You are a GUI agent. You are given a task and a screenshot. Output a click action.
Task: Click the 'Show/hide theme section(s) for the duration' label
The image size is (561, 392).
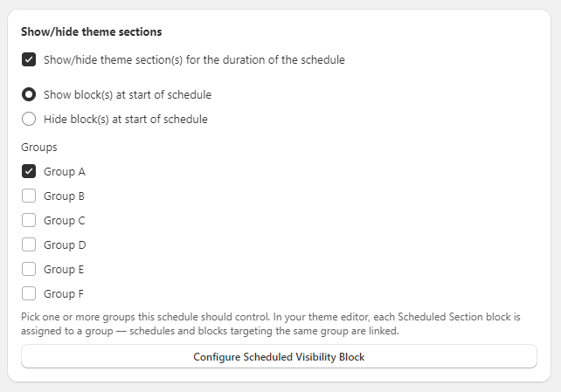(194, 60)
